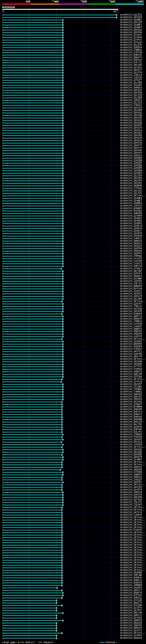Click the UniRef100_Q9MZ21 label

131,598
